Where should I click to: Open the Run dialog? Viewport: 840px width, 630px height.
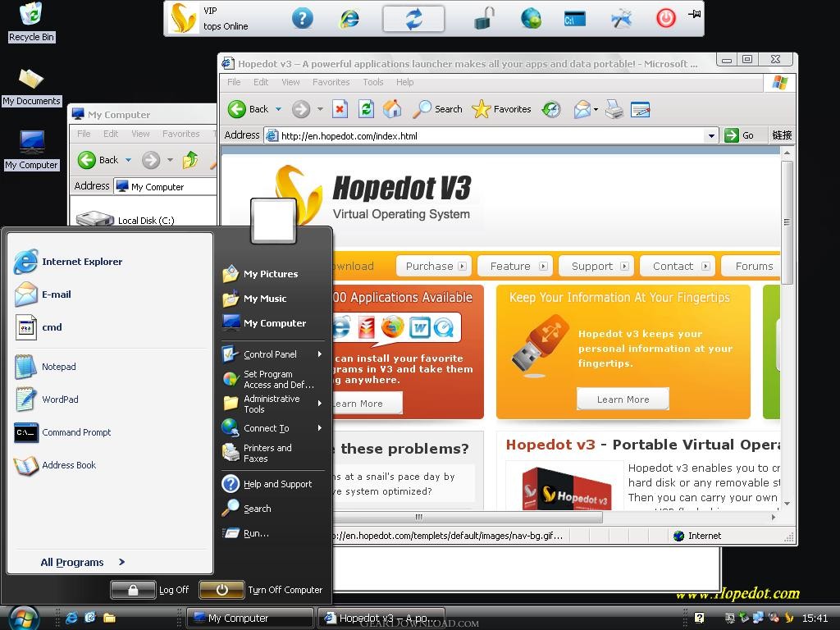245,533
